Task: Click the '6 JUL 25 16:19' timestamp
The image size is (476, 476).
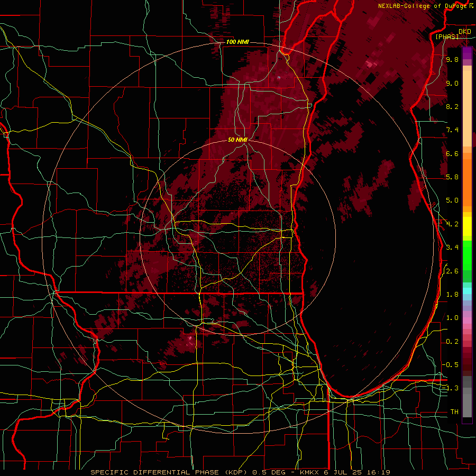Action: 357,472
